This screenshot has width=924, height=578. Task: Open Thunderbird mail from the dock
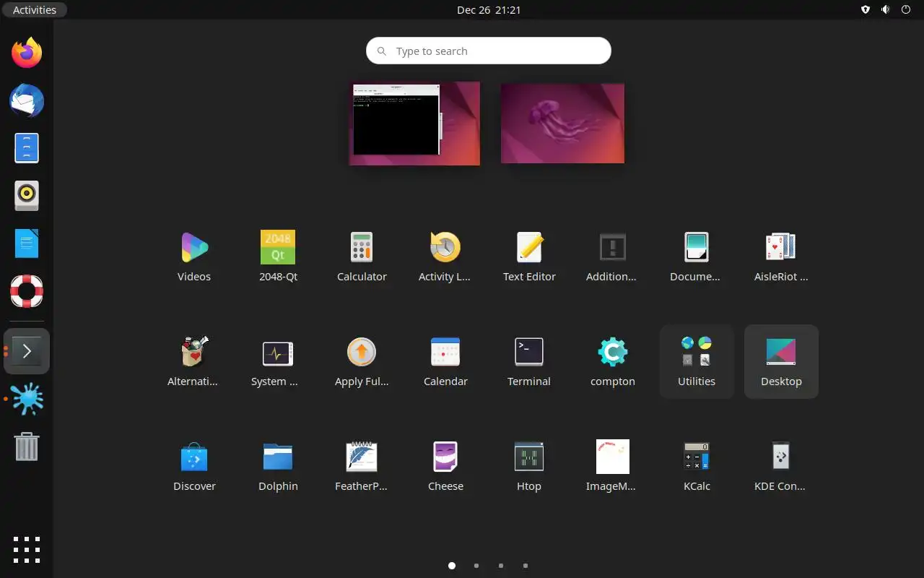pyautogui.click(x=27, y=100)
